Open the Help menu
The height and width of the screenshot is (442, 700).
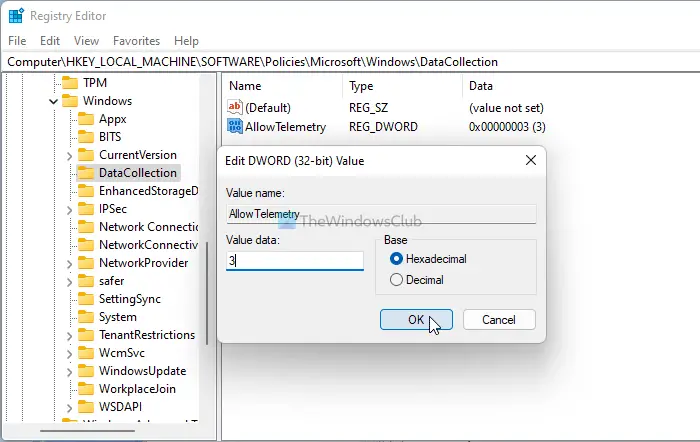(x=186, y=41)
